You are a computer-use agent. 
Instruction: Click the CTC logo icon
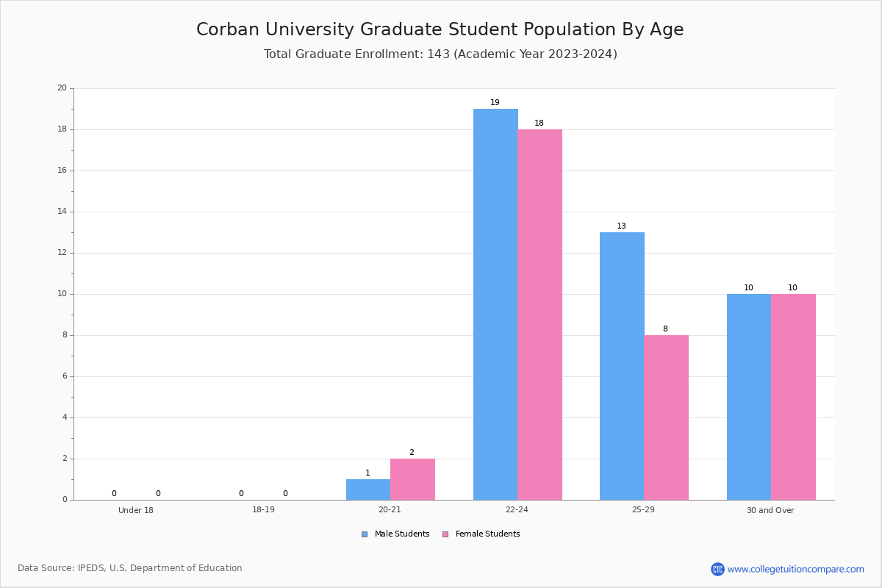pos(717,569)
